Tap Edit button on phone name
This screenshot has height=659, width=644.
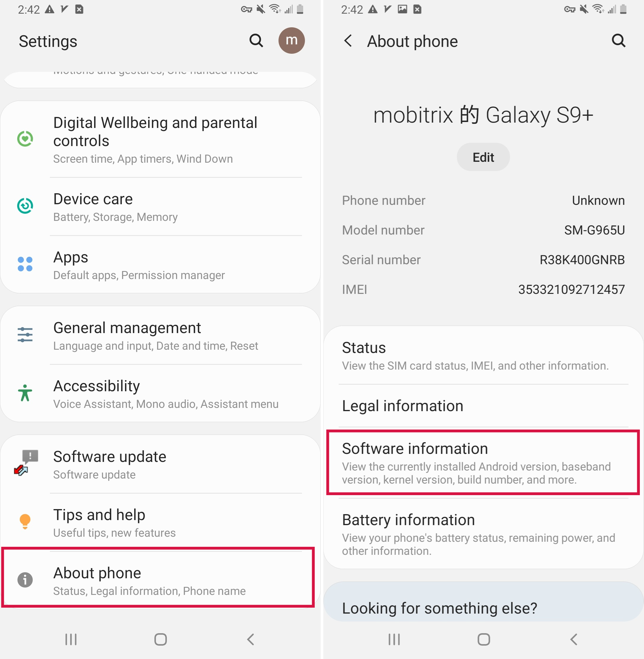tap(482, 157)
